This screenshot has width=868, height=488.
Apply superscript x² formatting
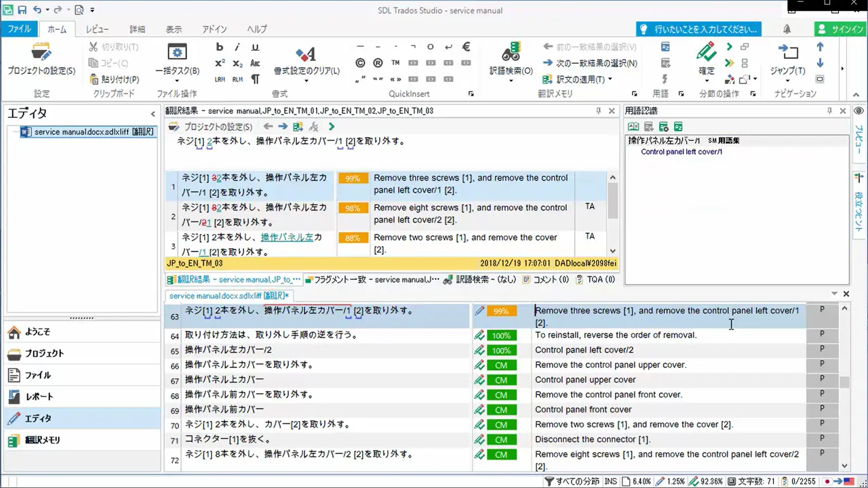220,63
